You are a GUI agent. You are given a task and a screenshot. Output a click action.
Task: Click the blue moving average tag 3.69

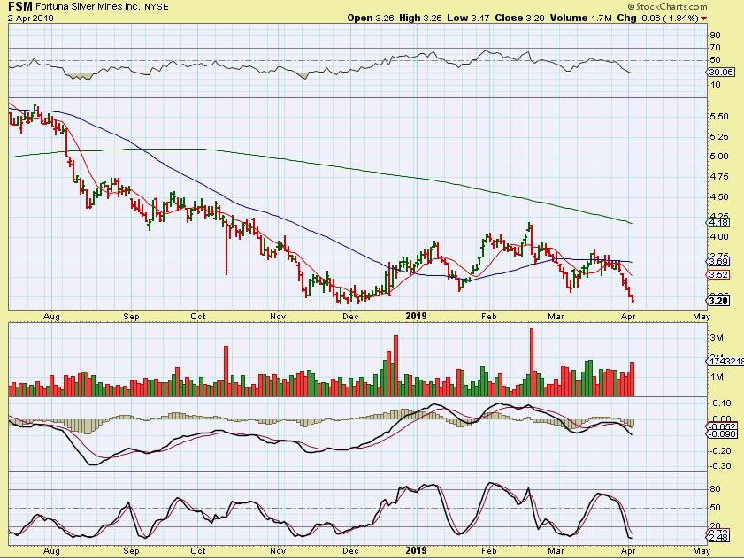718,262
